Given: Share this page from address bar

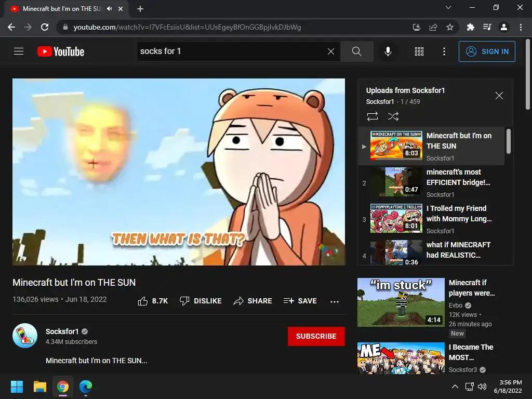Looking at the screenshot, I should point(433,27).
